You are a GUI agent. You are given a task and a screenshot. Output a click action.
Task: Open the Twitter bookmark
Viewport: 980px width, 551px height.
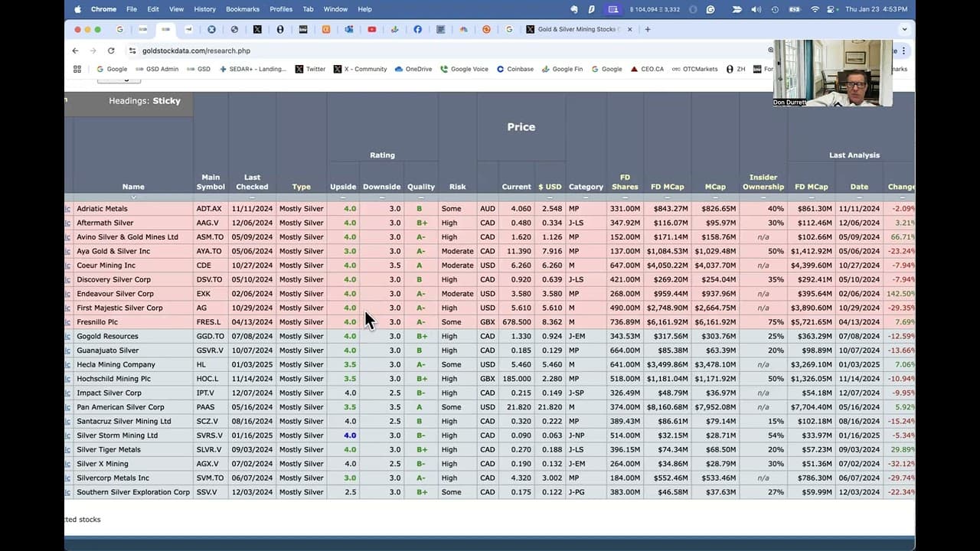pos(310,69)
